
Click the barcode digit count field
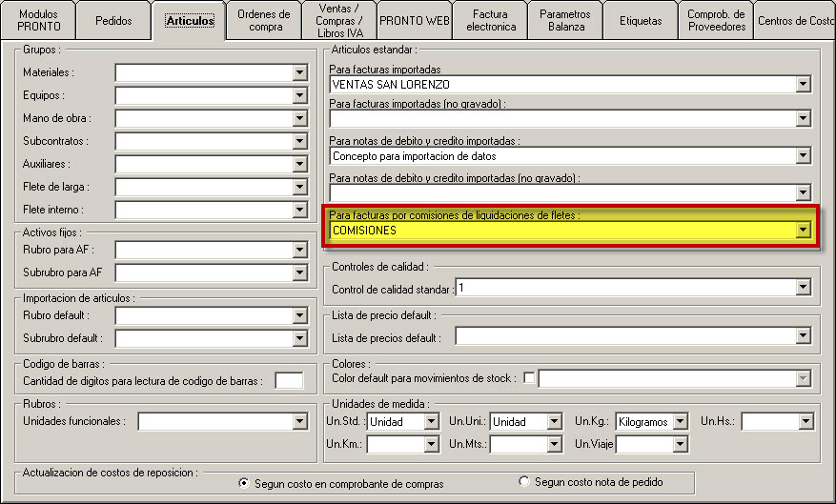coord(289,381)
